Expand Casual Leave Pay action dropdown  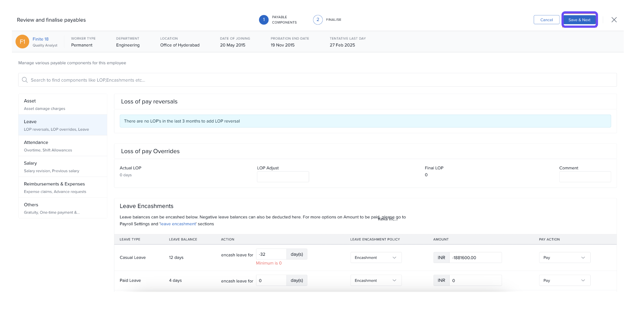(565, 258)
